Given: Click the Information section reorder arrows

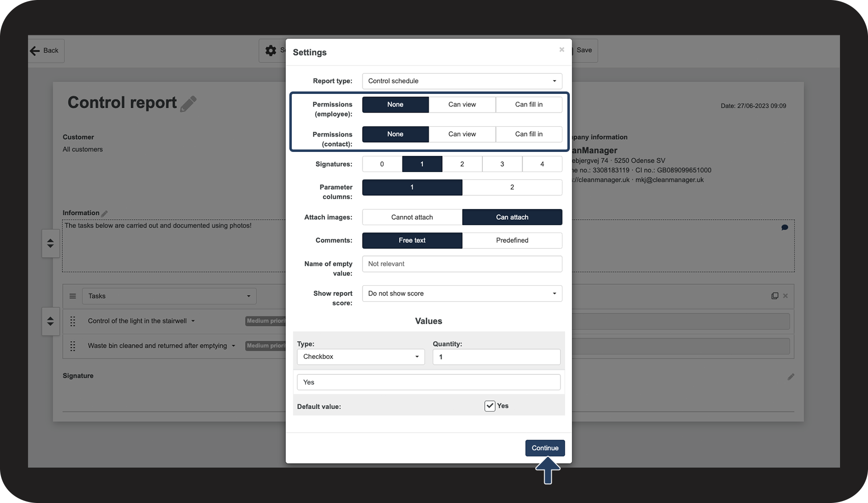Looking at the screenshot, I should click(x=51, y=243).
